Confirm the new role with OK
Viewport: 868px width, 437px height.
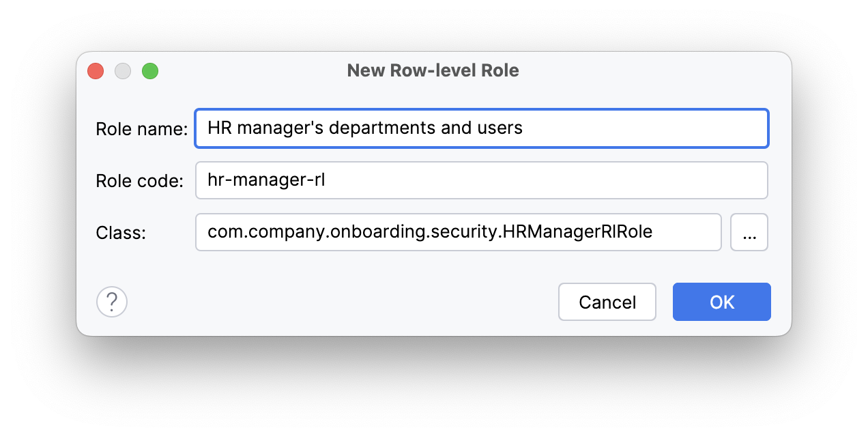721,301
